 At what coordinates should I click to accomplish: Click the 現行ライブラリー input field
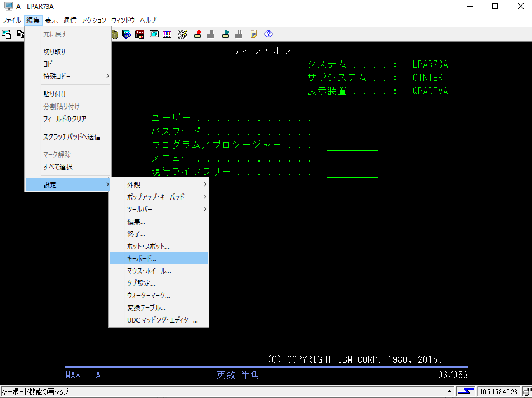352,172
